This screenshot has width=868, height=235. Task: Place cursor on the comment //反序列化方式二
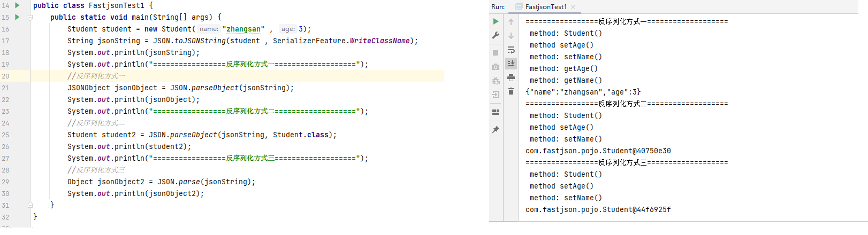click(96, 123)
